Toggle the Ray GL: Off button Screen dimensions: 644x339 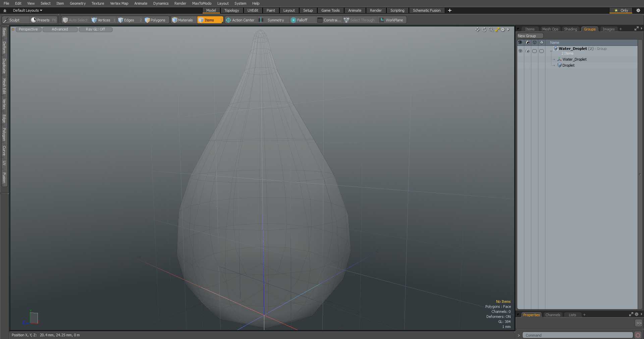(x=96, y=29)
